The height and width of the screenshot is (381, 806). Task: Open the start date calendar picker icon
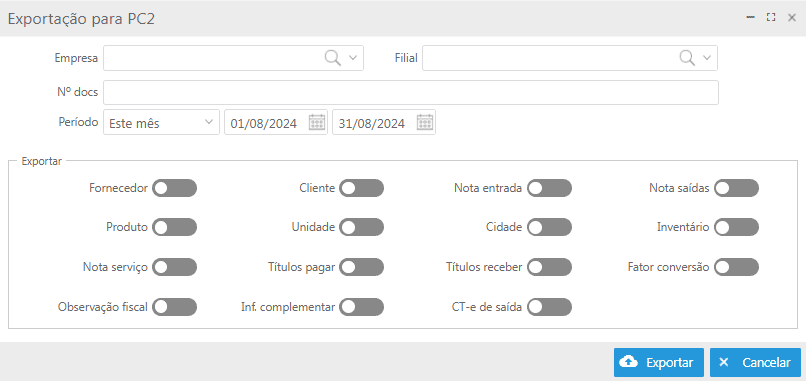pyautogui.click(x=317, y=122)
